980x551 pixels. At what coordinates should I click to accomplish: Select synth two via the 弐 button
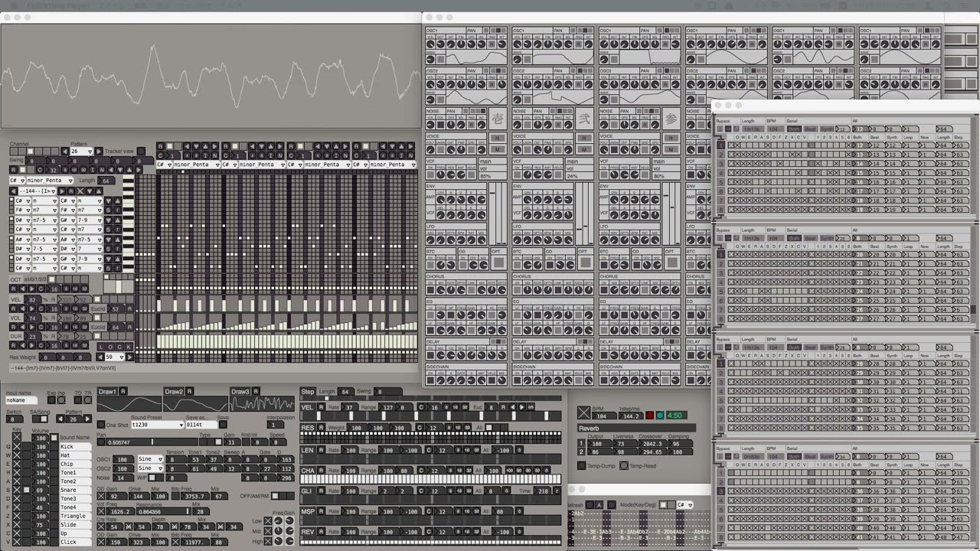pos(584,119)
